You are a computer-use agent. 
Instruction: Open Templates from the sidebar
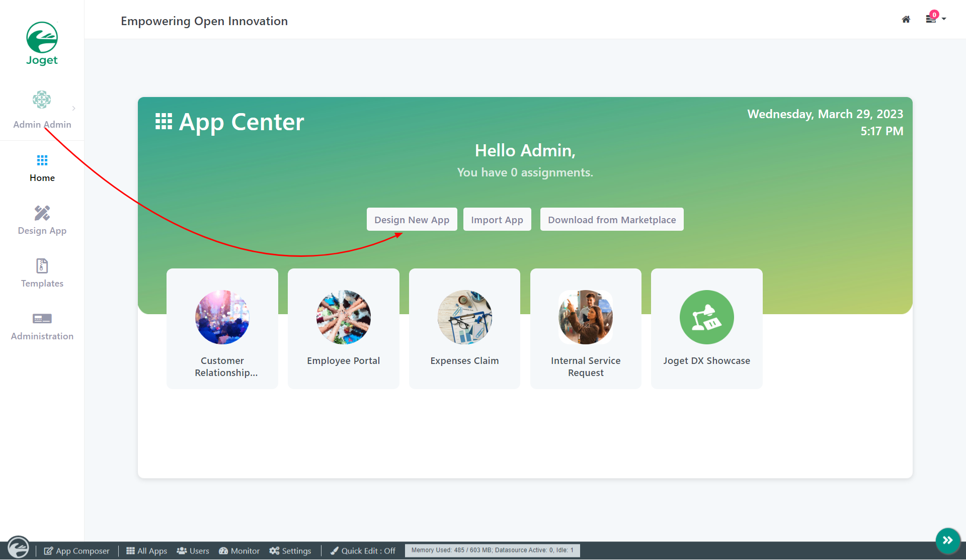tap(42, 273)
